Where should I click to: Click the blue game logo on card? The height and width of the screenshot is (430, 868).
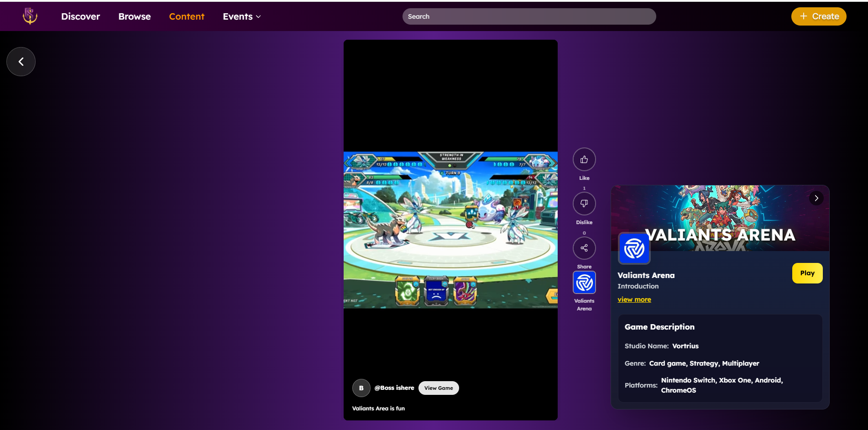[634, 248]
